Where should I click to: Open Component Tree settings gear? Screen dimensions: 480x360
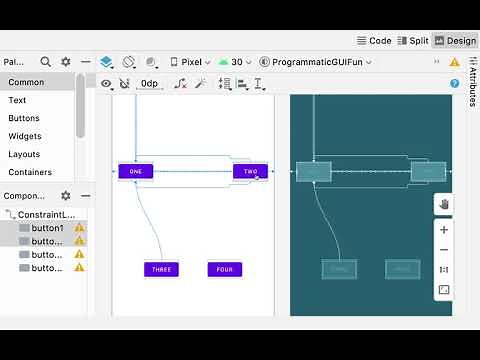tap(66, 196)
